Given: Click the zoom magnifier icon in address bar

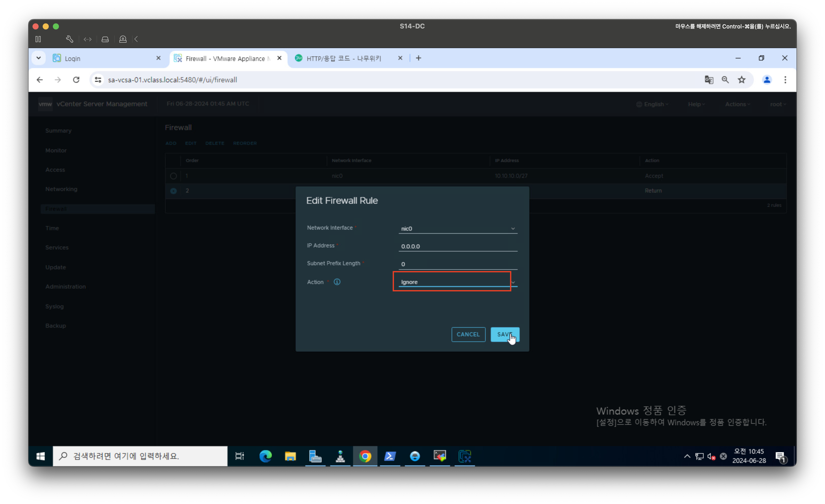Looking at the screenshot, I should click(x=725, y=80).
